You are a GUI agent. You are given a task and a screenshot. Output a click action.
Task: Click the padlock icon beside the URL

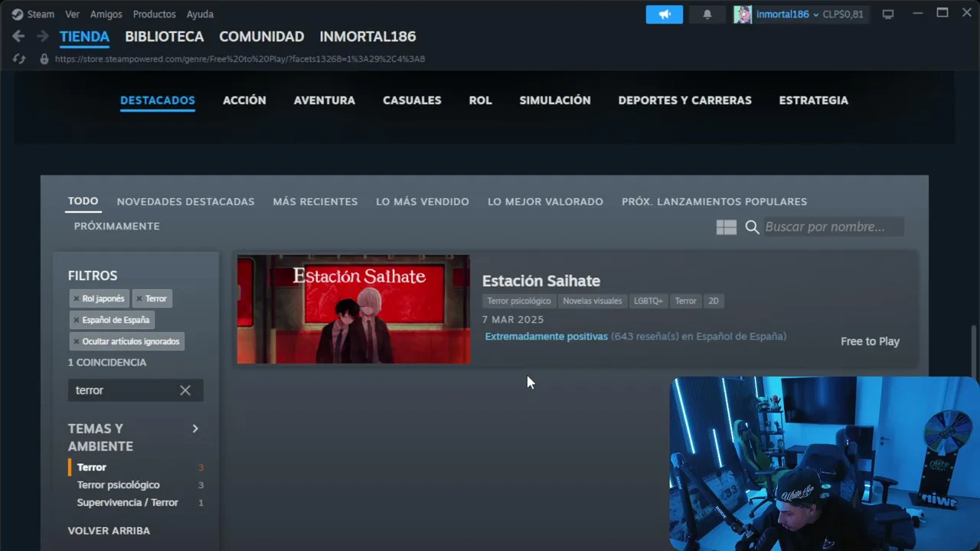coord(44,59)
